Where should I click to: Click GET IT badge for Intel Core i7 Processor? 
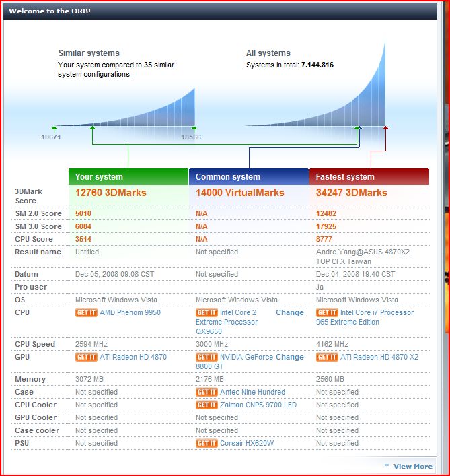click(327, 312)
